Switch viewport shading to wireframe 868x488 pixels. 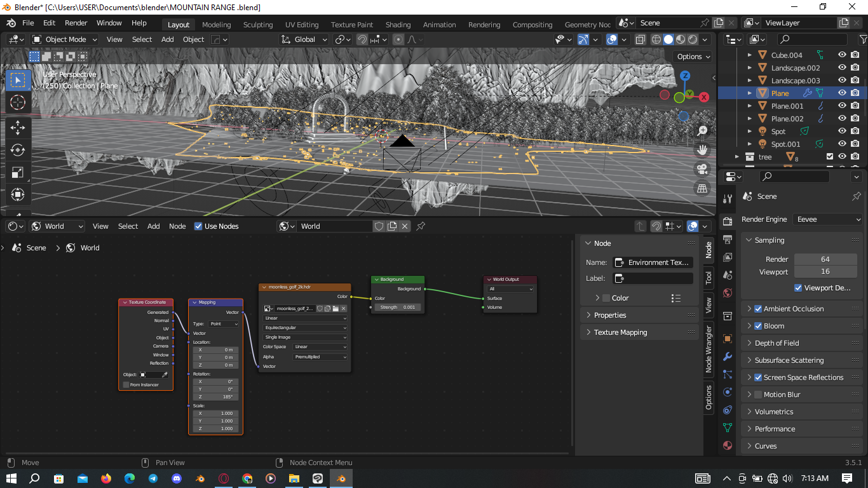point(656,39)
